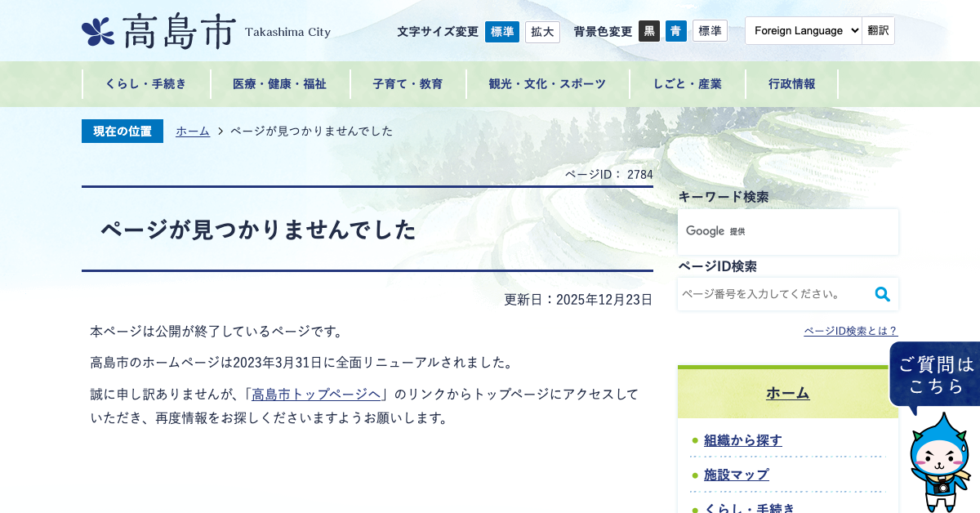
Task: Open the 医療・健康・福祉 menu
Action: 279,83
